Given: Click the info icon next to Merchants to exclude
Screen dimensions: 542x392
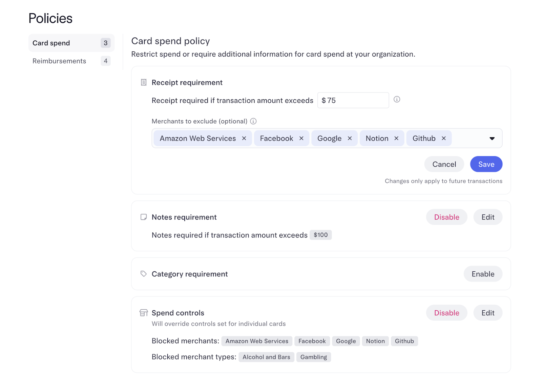Looking at the screenshot, I should [253, 121].
